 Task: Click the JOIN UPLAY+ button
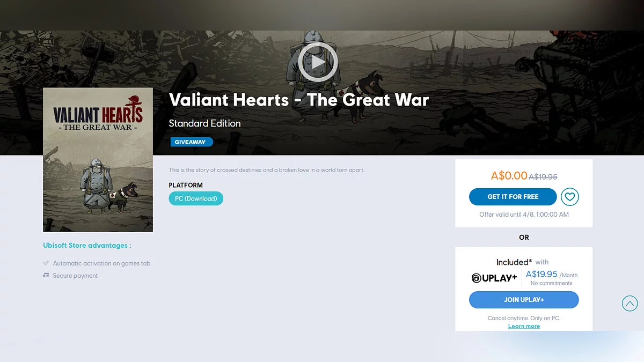pyautogui.click(x=524, y=300)
